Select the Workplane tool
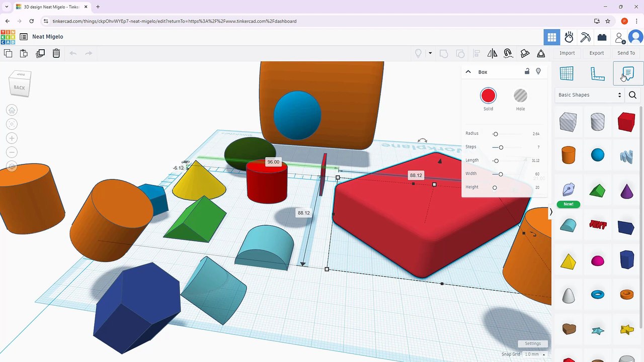Viewport: 644px width, 362px height. point(567,73)
